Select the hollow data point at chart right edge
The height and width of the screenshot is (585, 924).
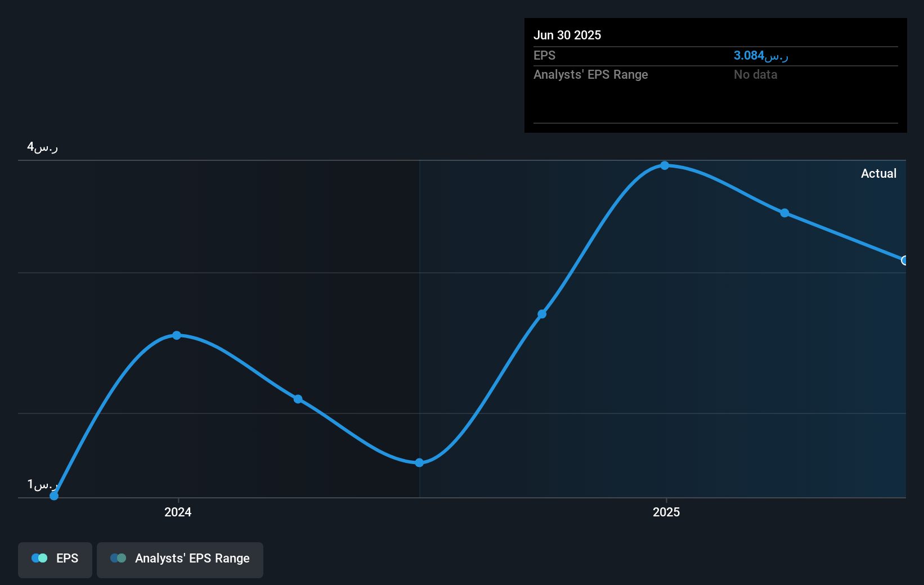(x=904, y=260)
